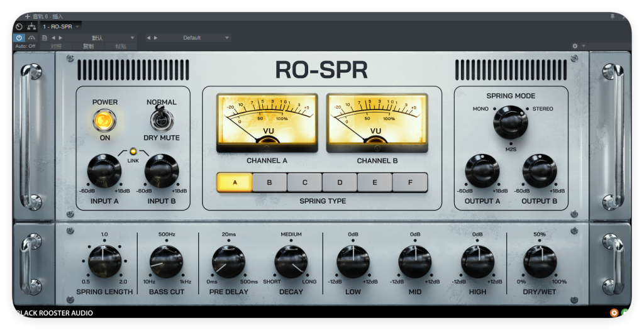Click the 对照 compare button

click(56, 46)
